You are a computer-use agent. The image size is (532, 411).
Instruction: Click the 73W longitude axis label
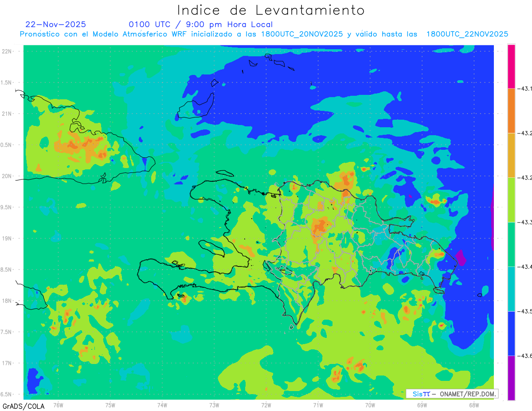point(214,405)
